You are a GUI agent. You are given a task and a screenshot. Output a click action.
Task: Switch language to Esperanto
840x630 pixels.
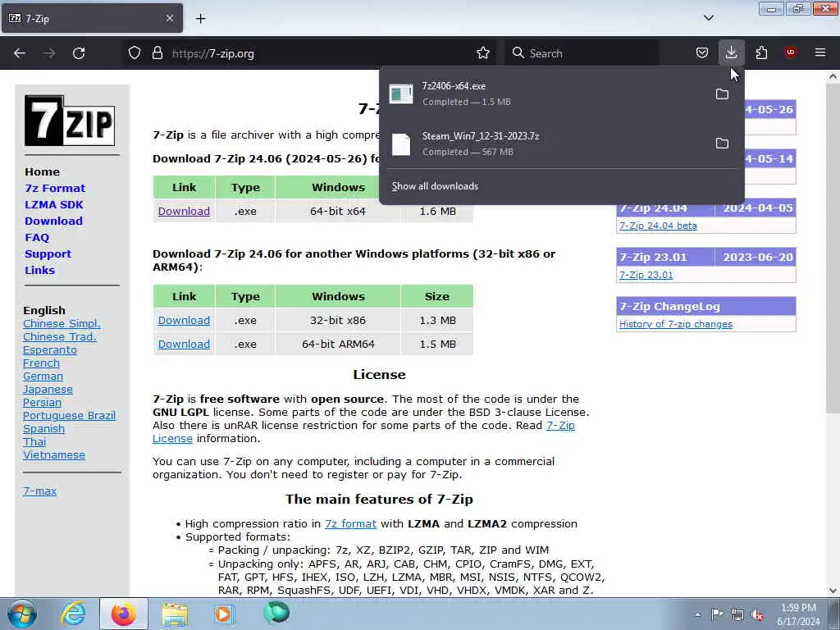50,349
